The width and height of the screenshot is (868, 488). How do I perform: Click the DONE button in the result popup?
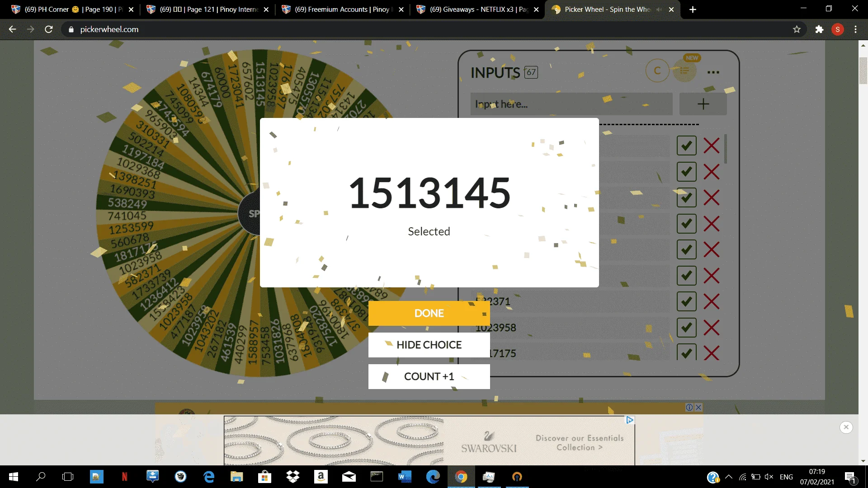(x=429, y=313)
